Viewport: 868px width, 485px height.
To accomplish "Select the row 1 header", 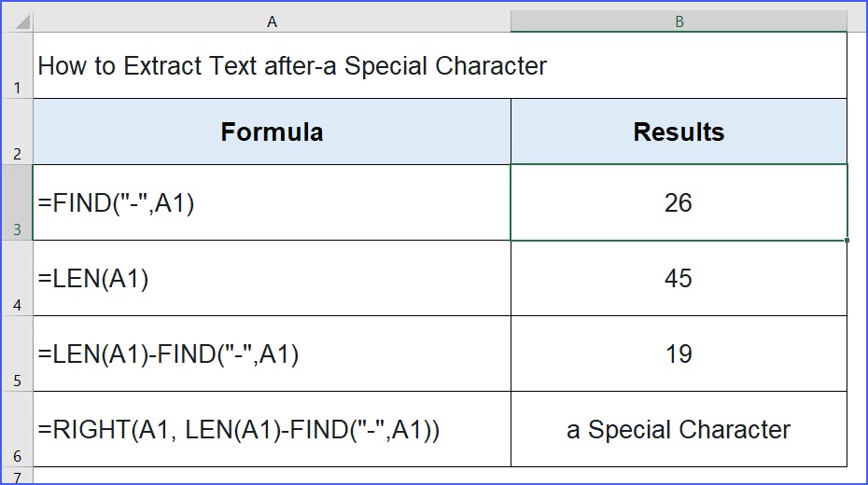I will [x=17, y=65].
